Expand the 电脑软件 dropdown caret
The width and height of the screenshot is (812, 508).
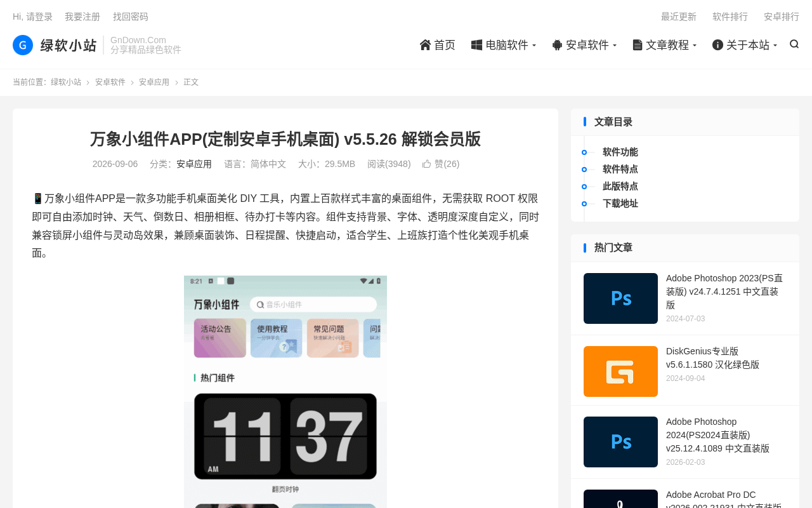[534, 45]
